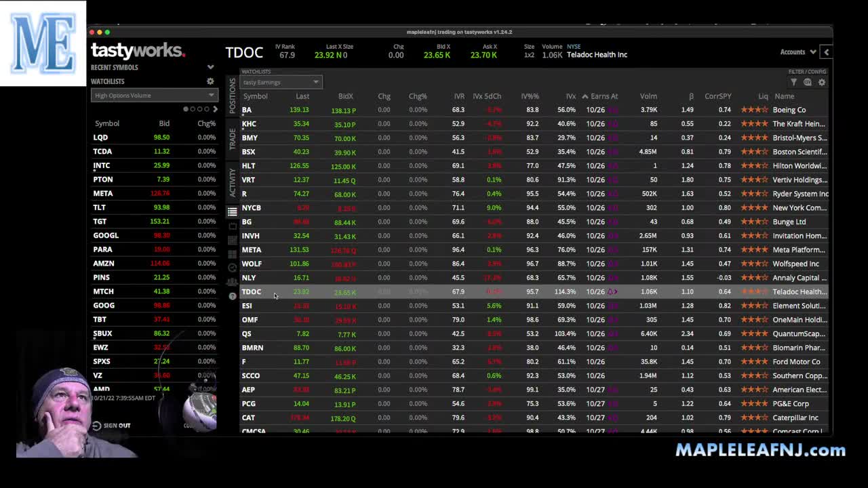Click the Ford Motor Co name cell
The width and height of the screenshot is (868, 488).
click(x=797, y=362)
